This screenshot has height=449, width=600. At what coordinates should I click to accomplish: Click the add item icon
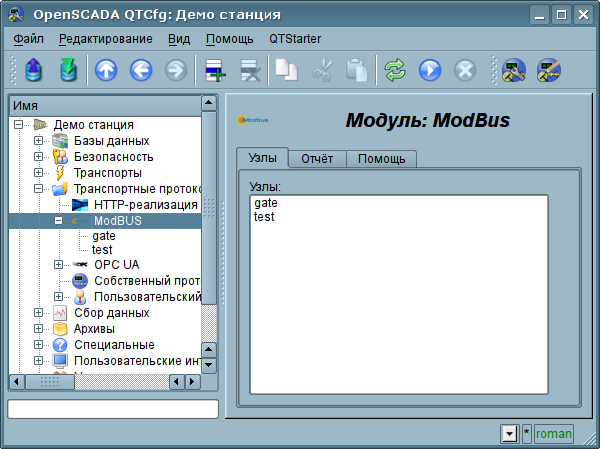(215, 70)
